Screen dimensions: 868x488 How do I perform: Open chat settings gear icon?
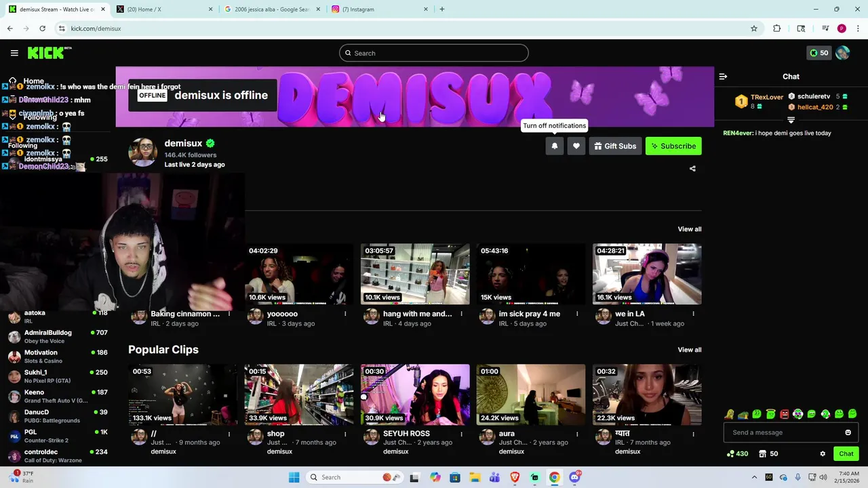point(823,454)
